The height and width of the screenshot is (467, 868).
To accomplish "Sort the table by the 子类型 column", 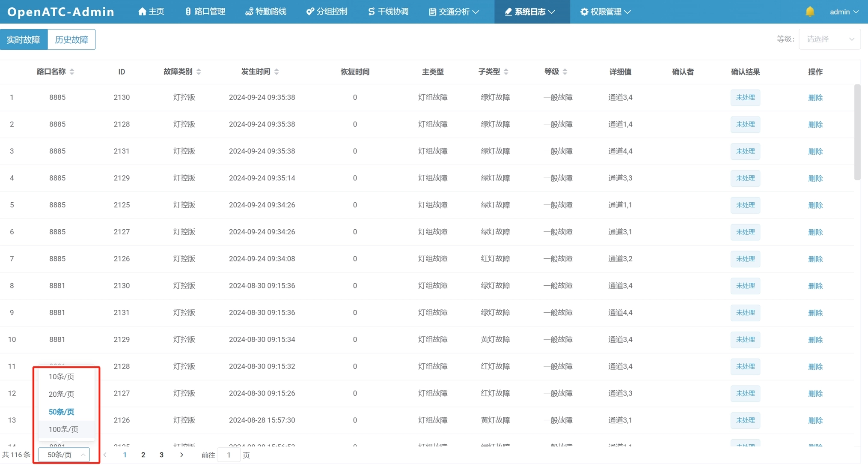I will (x=506, y=72).
